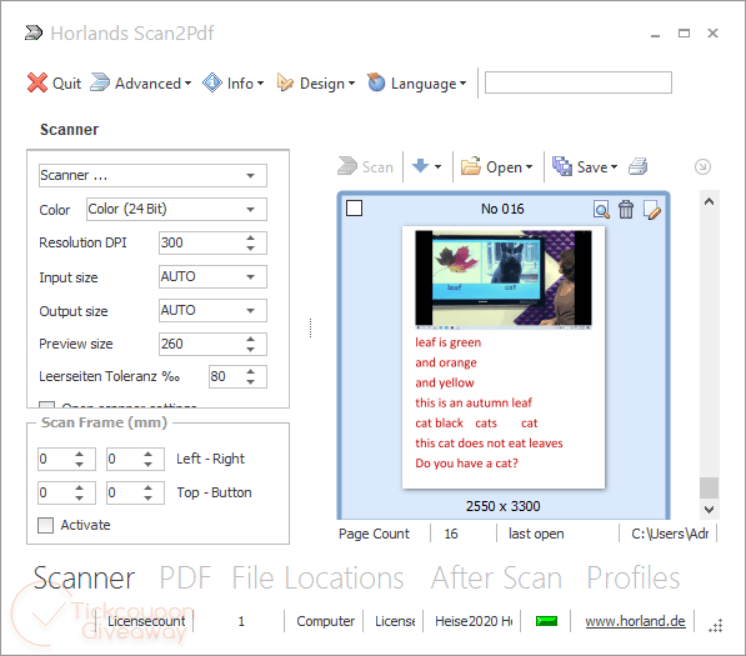Viewport: 746px width, 656px height.
Task: Increase Resolution DPI value
Action: (251, 237)
